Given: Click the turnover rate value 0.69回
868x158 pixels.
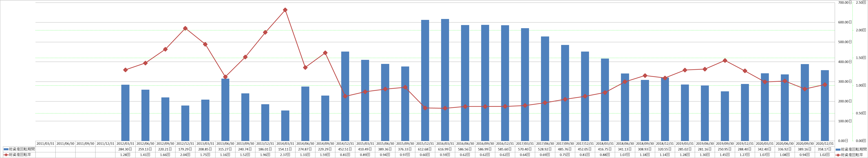Looking at the screenshot, I should pyautogui.click(x=545, y=155).
